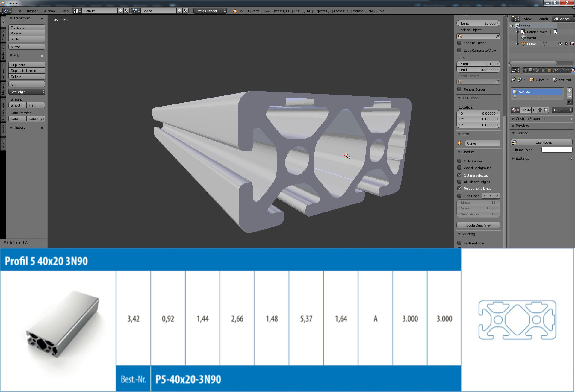Viewport: 575px width, 392px height.
Task: Open the Object properties tab (cube icon)
Action: pyautogui.click(x=550, y=70)
